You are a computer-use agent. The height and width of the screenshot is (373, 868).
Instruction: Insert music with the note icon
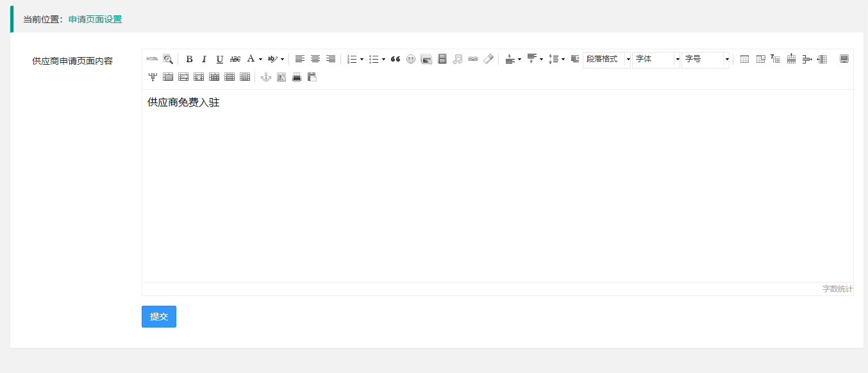(x=457, y=59)
